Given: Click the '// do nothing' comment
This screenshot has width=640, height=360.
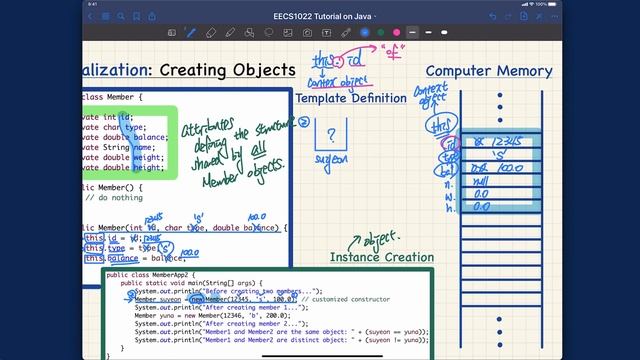Looking at the screenshot, I should (114, 198).
